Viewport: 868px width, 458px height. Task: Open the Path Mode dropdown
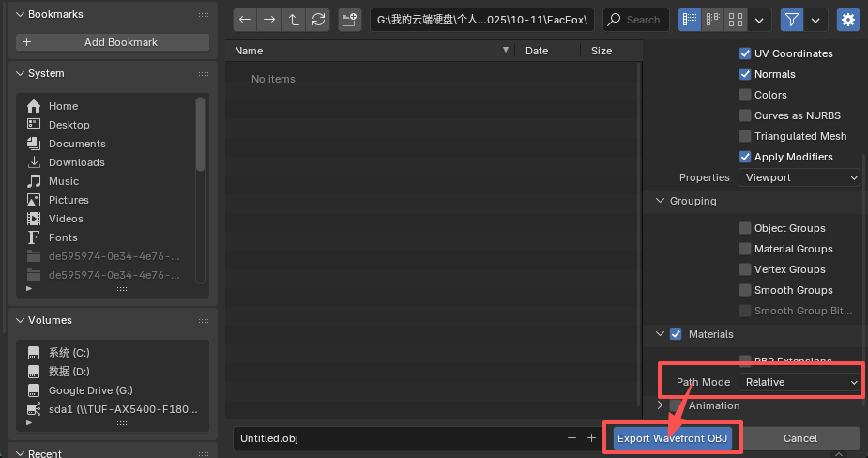pos(799,382)
